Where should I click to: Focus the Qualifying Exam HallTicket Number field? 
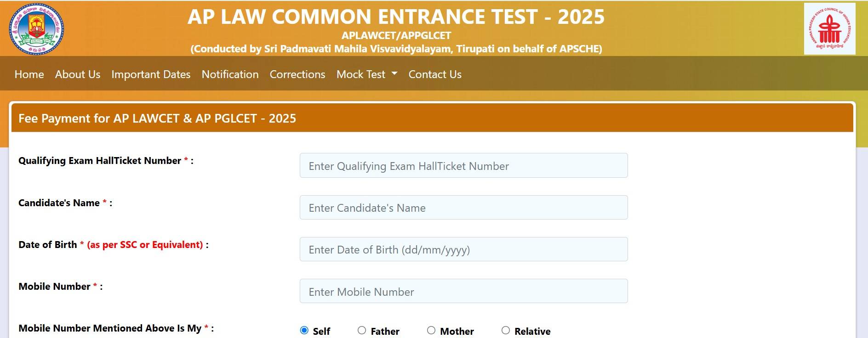[463, 166]
